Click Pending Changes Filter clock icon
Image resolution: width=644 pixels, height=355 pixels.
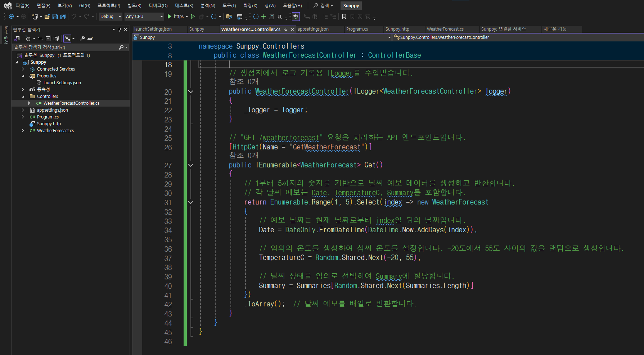[28, 39]
